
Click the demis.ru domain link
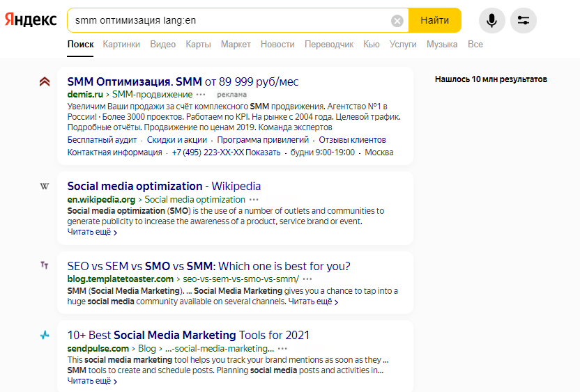[x=85, y=95]
